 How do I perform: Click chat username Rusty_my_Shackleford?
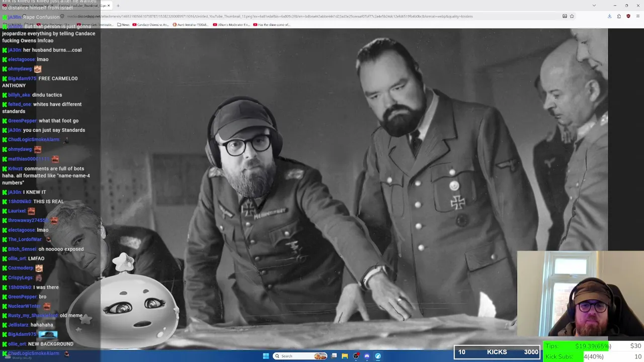[x=33, y=316]
